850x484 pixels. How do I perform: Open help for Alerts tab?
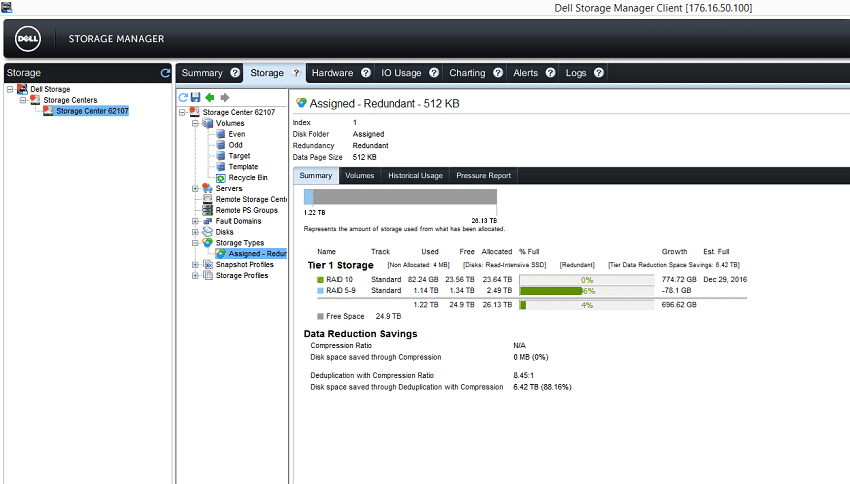[x=550, y=73]
